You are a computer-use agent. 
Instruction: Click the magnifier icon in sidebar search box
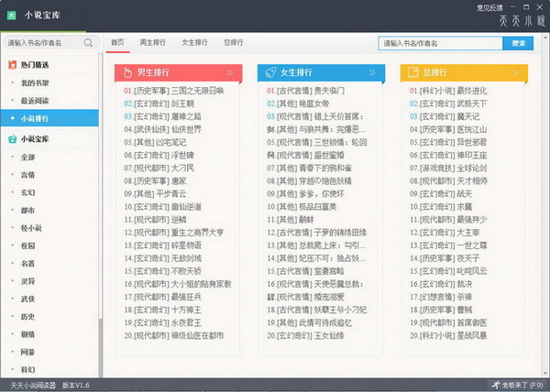click(89, 42)
